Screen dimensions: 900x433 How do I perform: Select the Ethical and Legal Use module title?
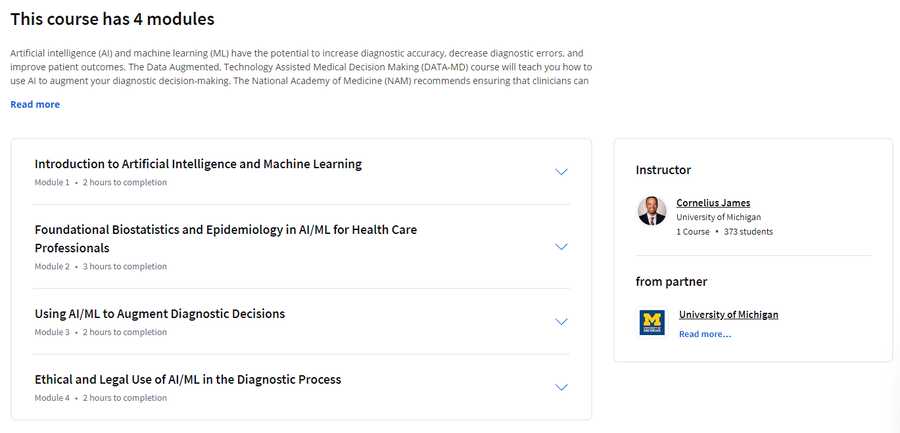point(188,380)
